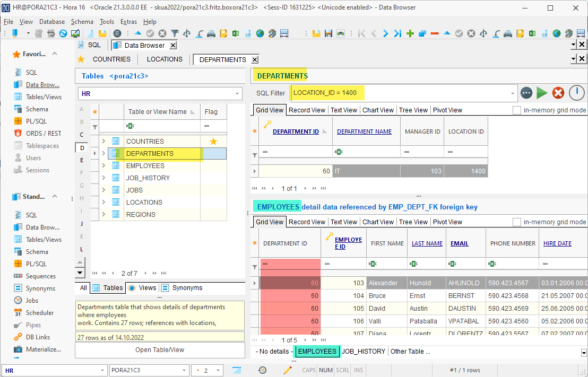Click the funnel filter toolbar icon
The height and width of the screenshot is (377, 588).
pyautogui.click(x=175, y=33)
